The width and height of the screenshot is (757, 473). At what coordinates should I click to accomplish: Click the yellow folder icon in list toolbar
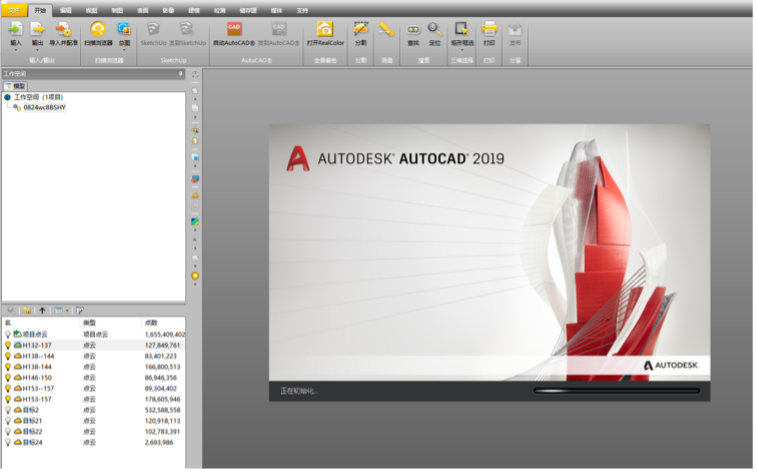click(x=27, y=310)
